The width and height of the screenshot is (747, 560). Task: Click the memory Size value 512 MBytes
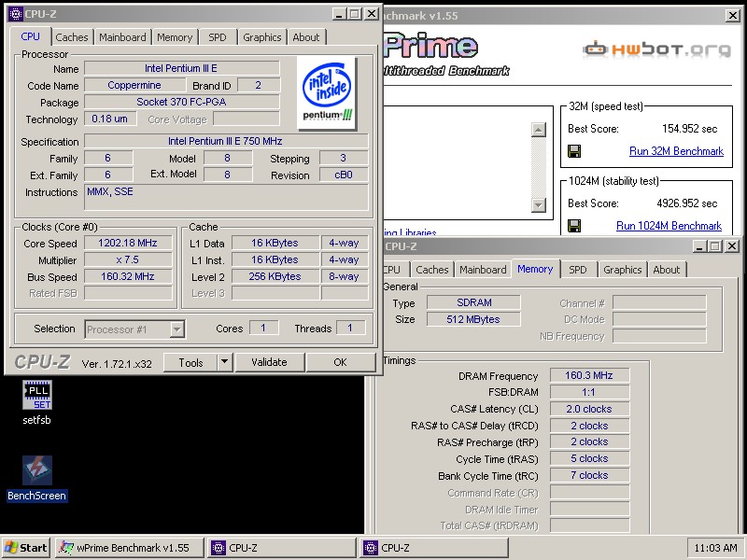473,319
